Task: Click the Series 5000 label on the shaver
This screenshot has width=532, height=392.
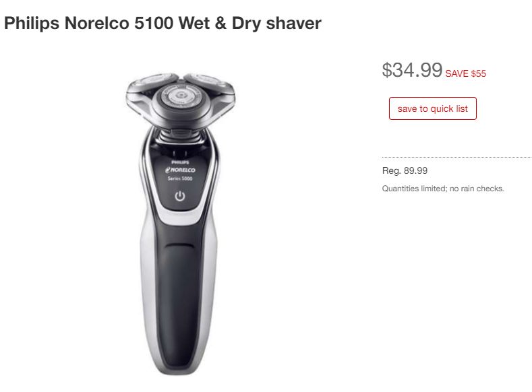Action: point(180,178)
